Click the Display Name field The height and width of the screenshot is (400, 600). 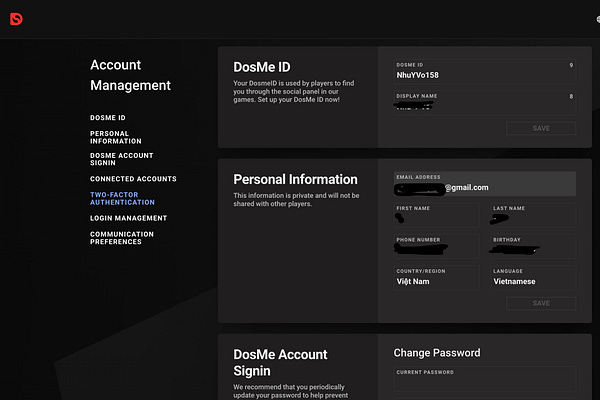point(485,103)
